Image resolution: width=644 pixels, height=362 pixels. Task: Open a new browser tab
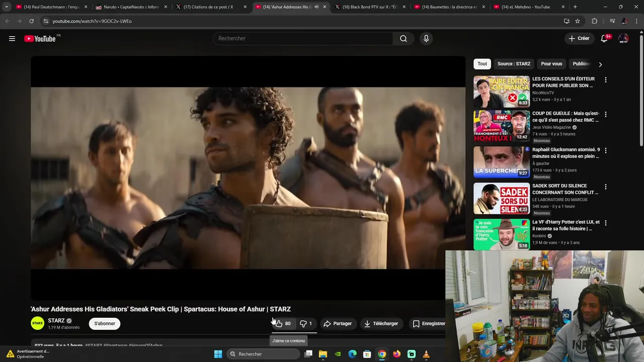(575, 7)
